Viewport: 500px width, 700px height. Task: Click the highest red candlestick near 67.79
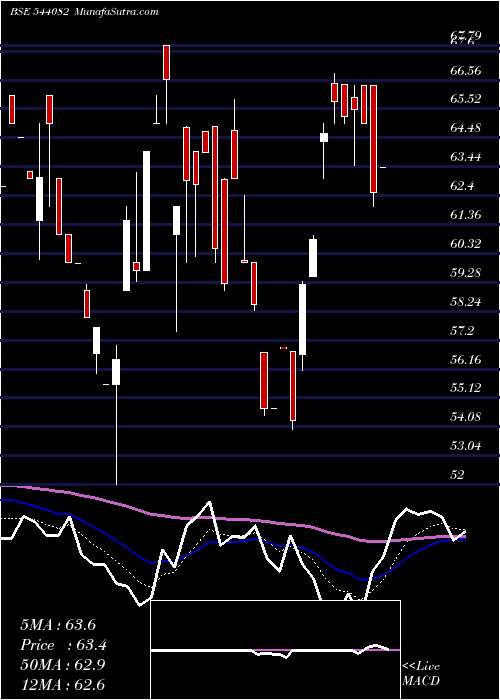tap(166, 62)
